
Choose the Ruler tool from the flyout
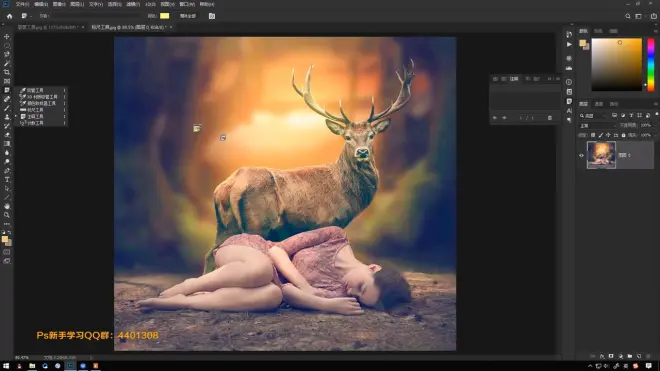point(35,109)
